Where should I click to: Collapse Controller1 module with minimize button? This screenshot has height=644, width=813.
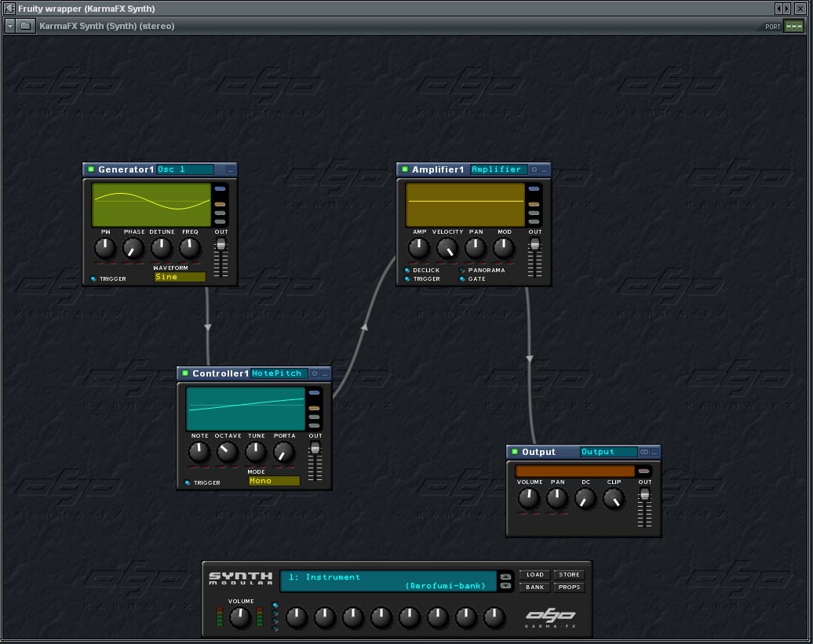coord(325,373)
